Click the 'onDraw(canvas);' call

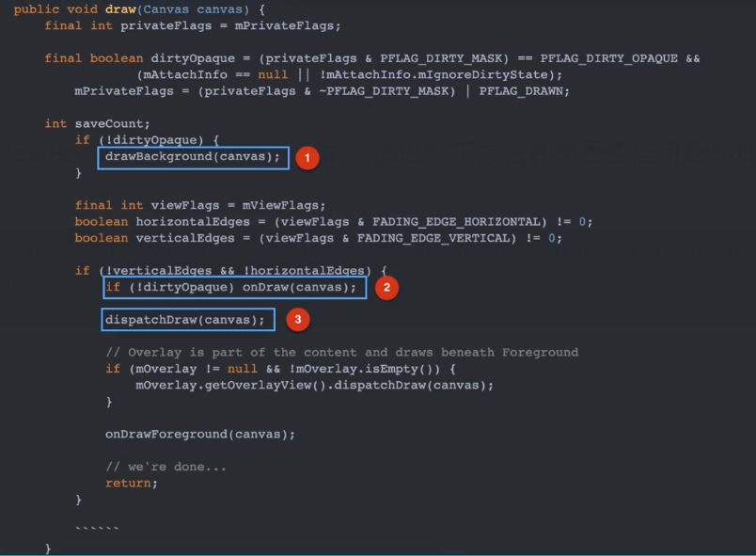click(x=299, y=287)
